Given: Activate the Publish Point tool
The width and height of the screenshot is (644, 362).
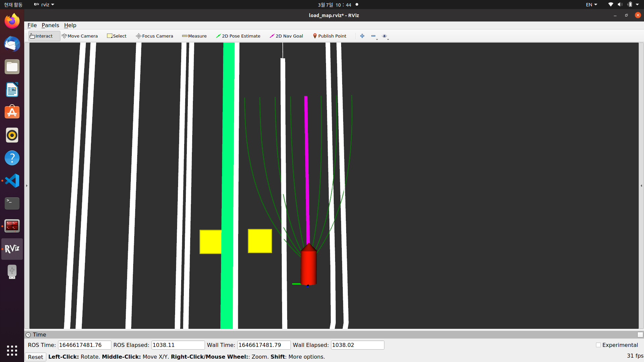Looking at the screenshot, I should tap(330, 36).
